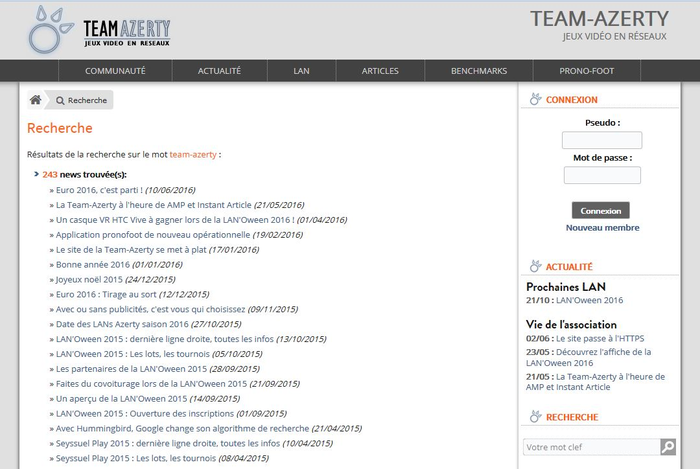Open Le site passe à l'HTTPS link

tap(600, 339)
